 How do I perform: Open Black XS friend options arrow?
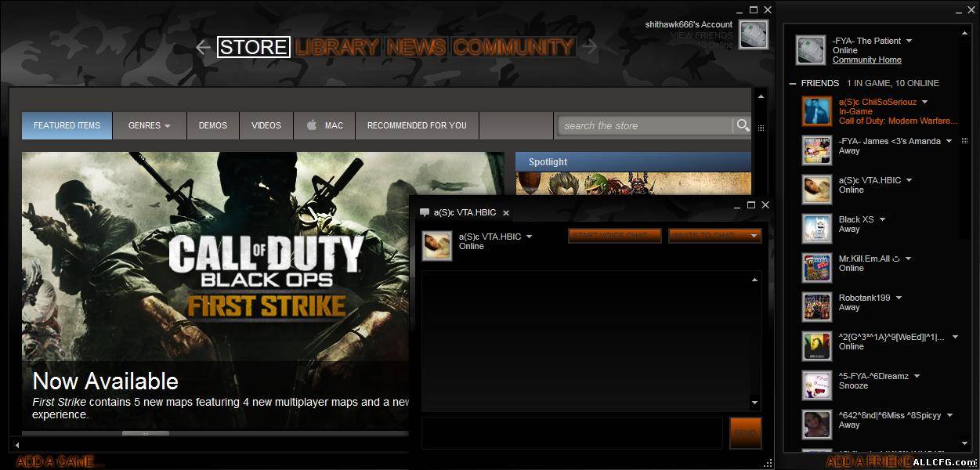tap(882, 219)
